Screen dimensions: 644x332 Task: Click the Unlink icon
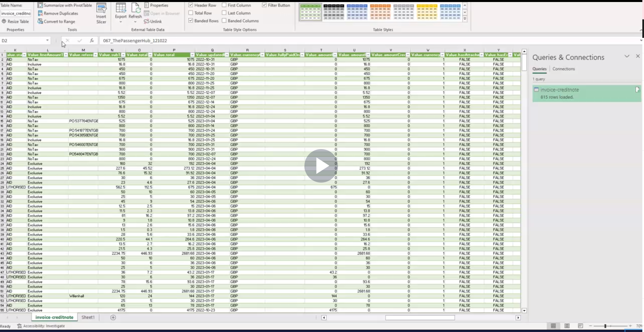tap(153, 21)
